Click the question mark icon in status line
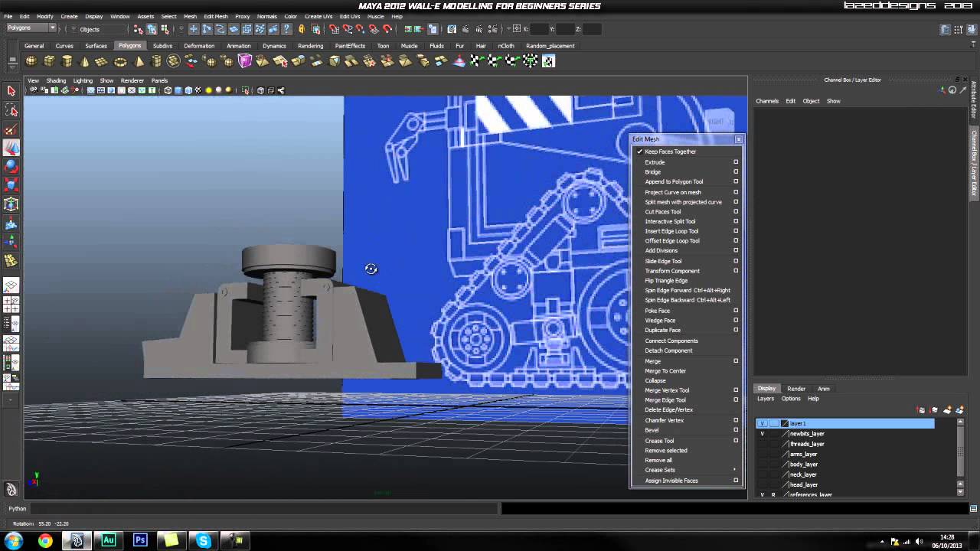980x551 pixels. click(287, 29)
